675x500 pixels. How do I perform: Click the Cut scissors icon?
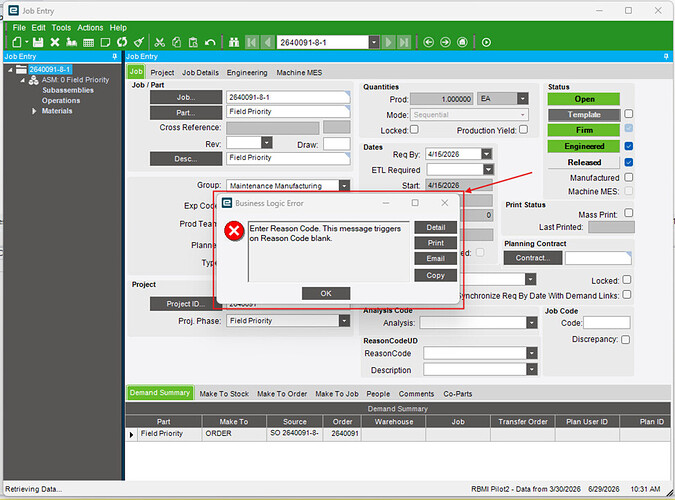tap(160, 42)
